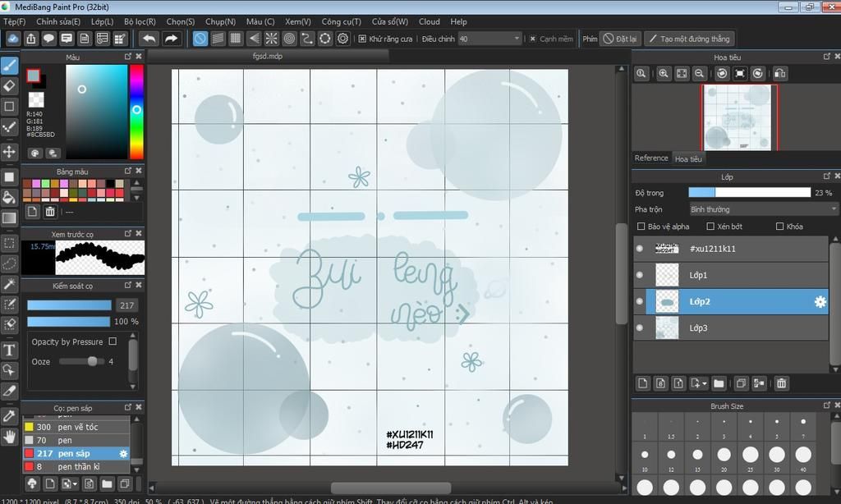Click the Đặt lại reset button
841x504 pixels.
click(621, 39)
